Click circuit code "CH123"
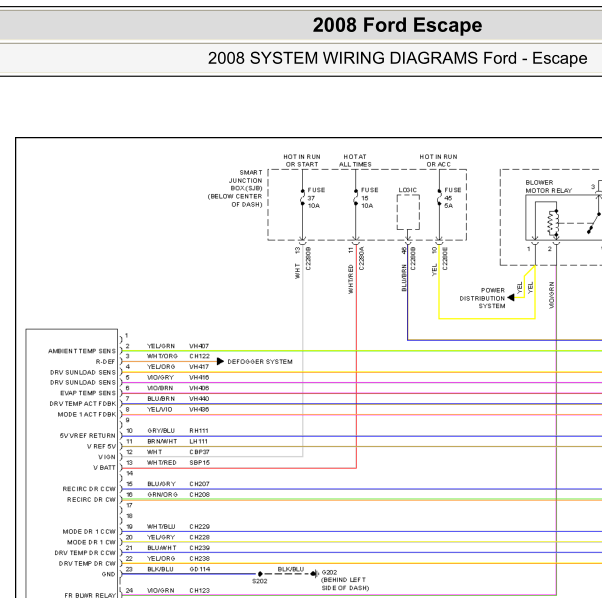 [200, 590]
